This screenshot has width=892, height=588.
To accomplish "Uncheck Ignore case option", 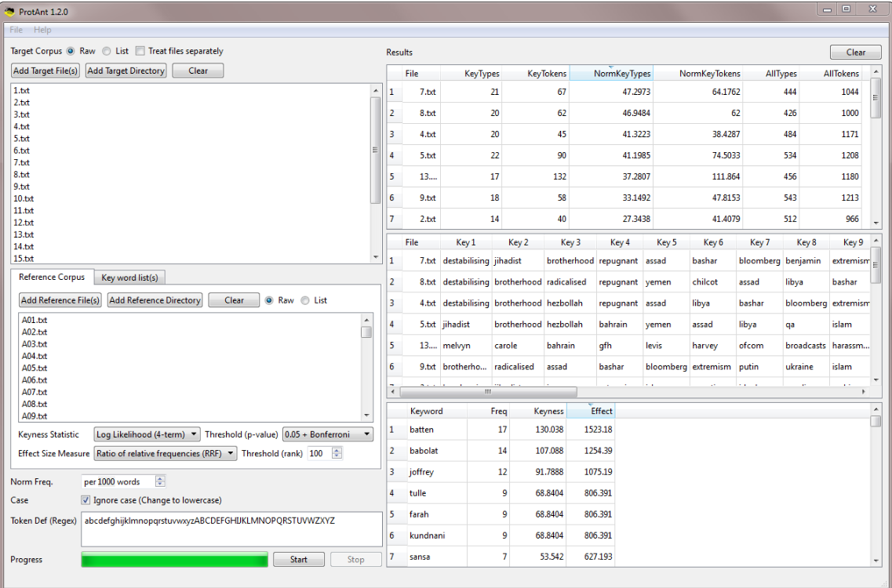I will coord(86,500).
